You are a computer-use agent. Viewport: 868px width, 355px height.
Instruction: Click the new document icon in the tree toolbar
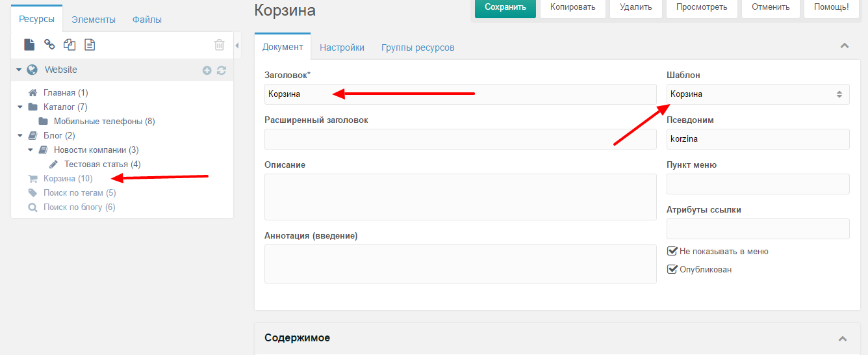click(x=29, y=45)
